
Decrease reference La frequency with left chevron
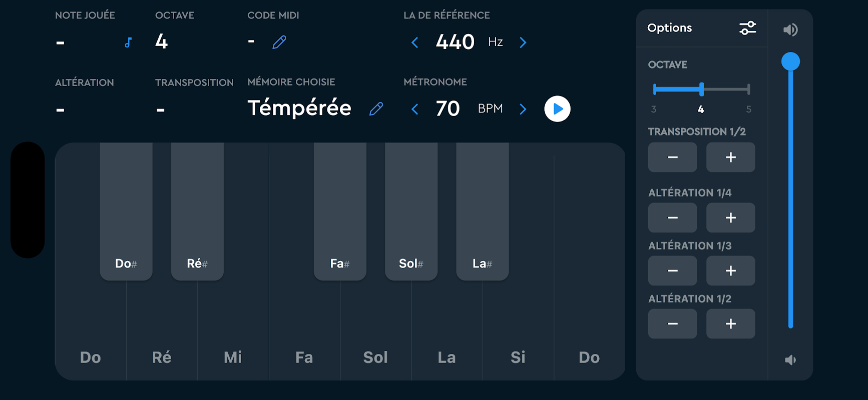click(415, 42)
